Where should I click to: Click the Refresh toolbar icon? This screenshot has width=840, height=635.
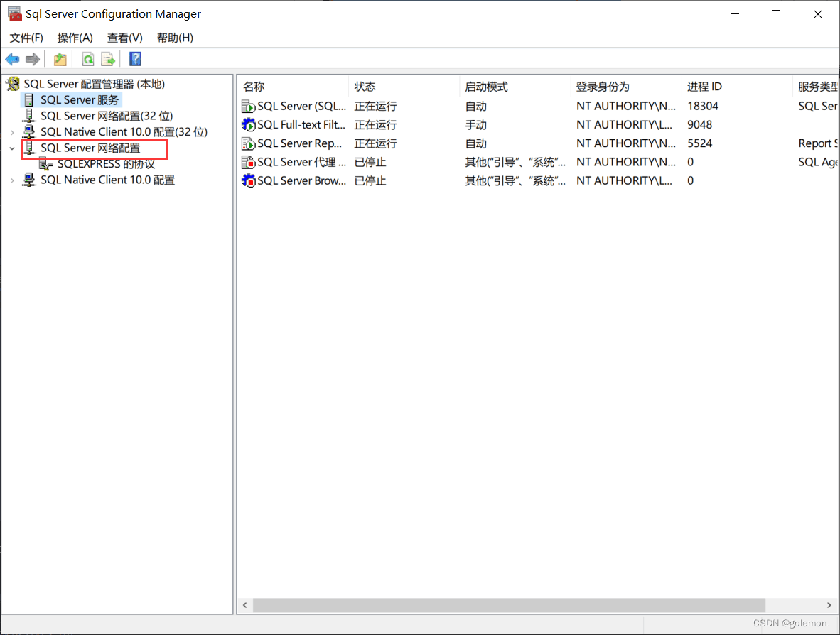(x=88, y=59)
